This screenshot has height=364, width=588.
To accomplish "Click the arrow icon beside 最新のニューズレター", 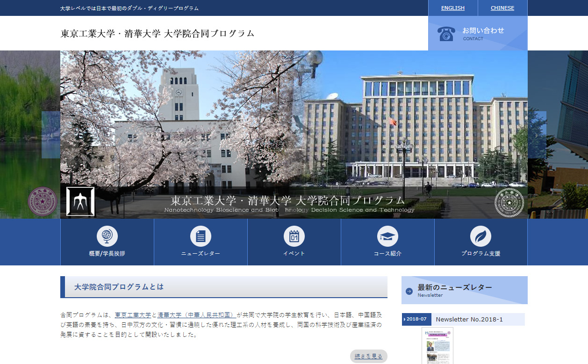I will (x=409, y=291).
